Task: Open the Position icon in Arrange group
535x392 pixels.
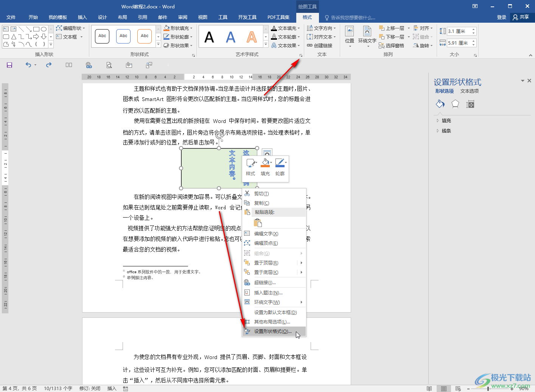Action: pyautogui.click(x=350, y=37)
